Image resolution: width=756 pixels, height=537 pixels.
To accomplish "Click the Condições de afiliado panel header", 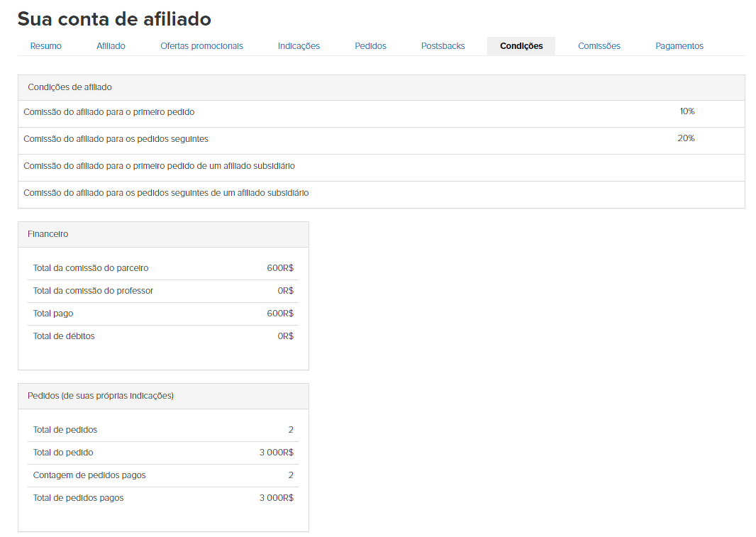I will 70,87.
